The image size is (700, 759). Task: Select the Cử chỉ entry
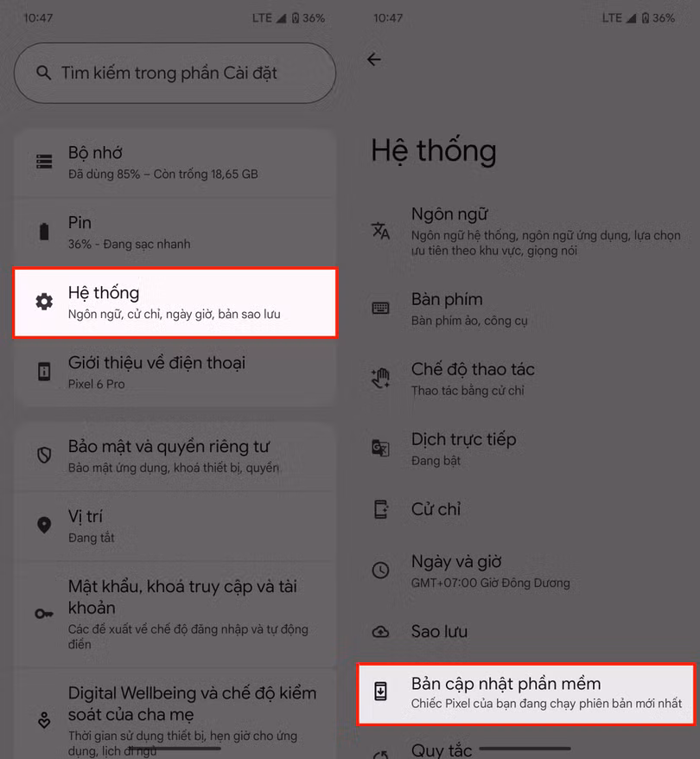click(528, 509)
